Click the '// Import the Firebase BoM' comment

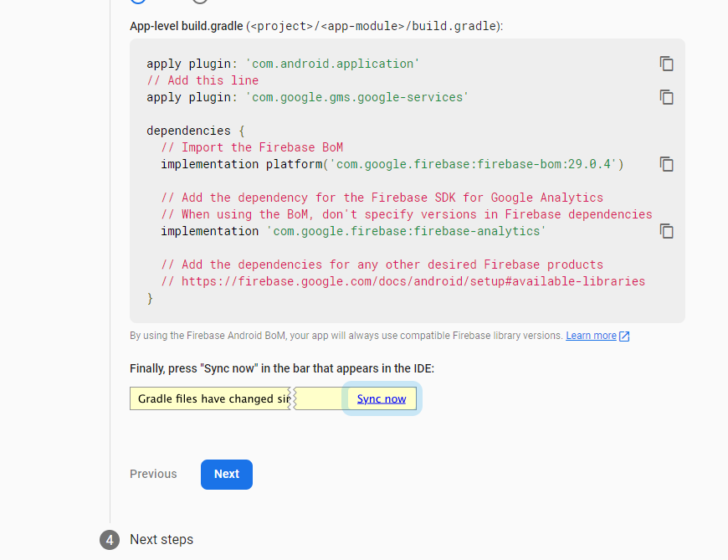[252, 147]
